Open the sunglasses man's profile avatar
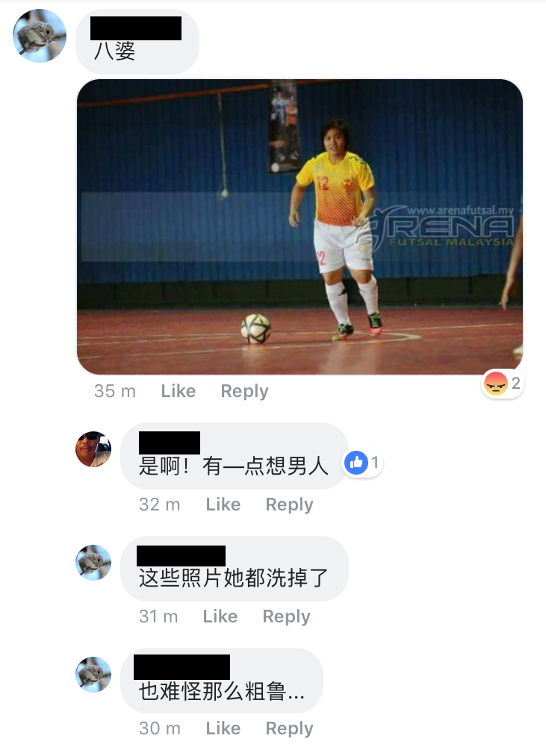Screen dimensions: 546x756 [93, 449]
